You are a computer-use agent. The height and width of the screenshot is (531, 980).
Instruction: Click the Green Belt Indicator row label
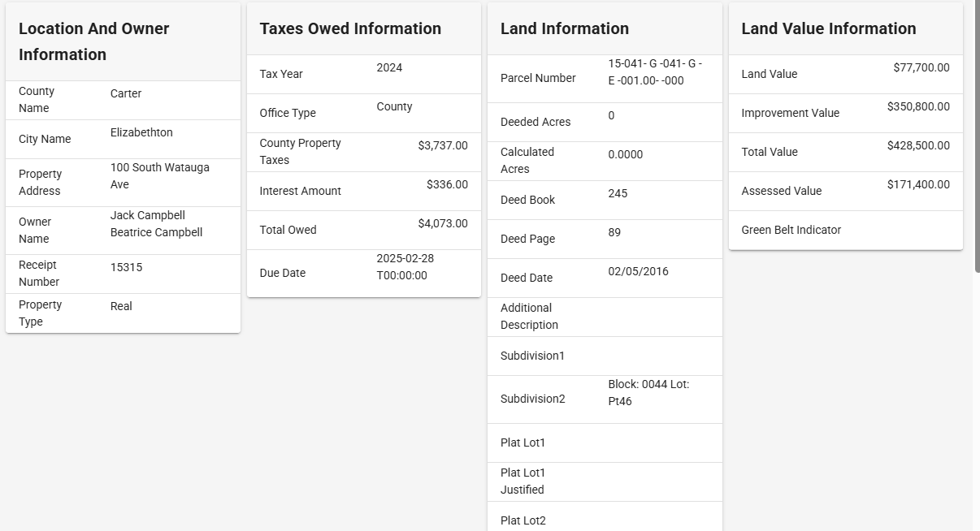click(791, 230)
